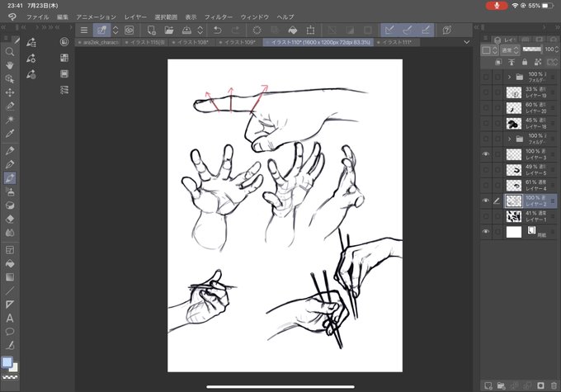
Task: Click the Lock layer icon
Action: point(525,62)
